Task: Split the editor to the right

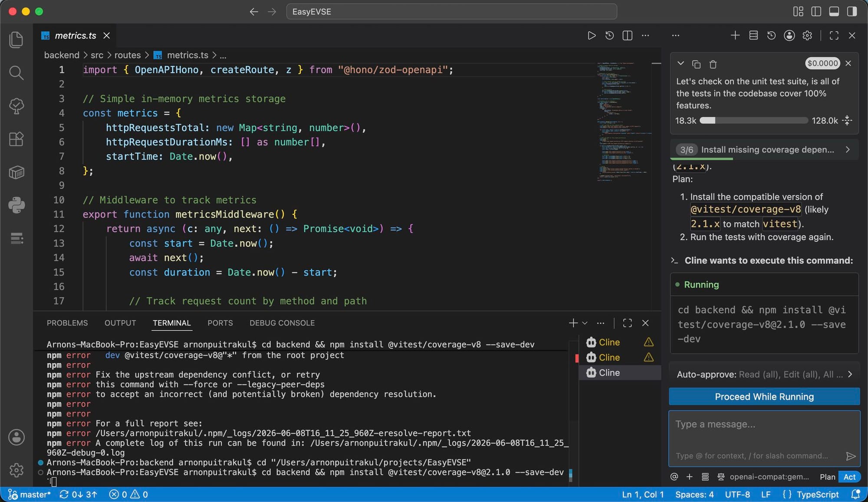Action: pos(628,36)
